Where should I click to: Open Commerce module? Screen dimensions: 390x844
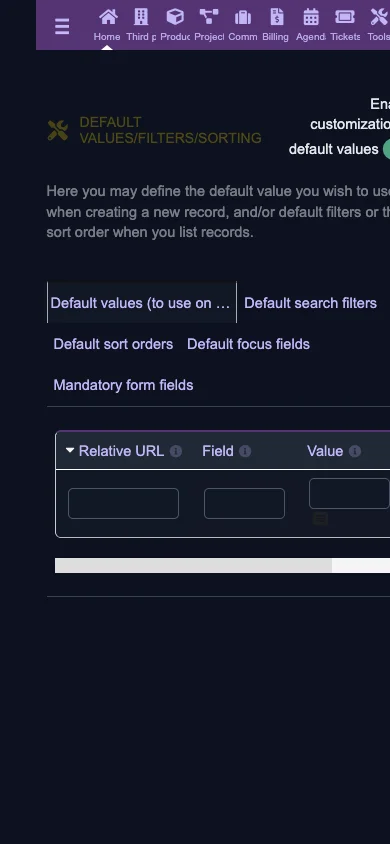coord(243,25)
